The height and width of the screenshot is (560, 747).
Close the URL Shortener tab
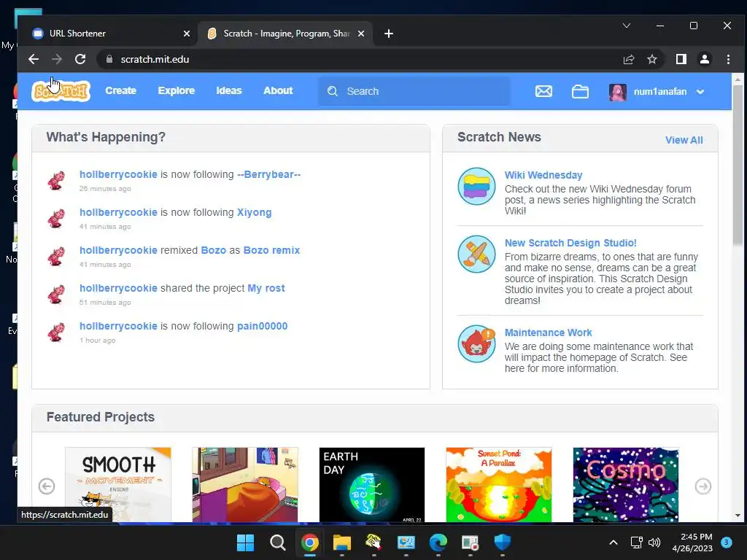pyautogui.click(x=186, y=34)
